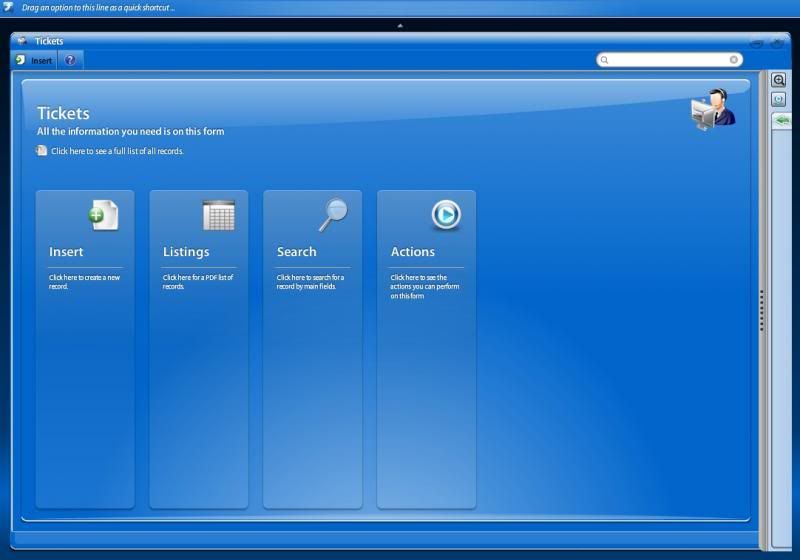
Task: Click the Insert card new document icon
Action: click(x=104, y=215)
